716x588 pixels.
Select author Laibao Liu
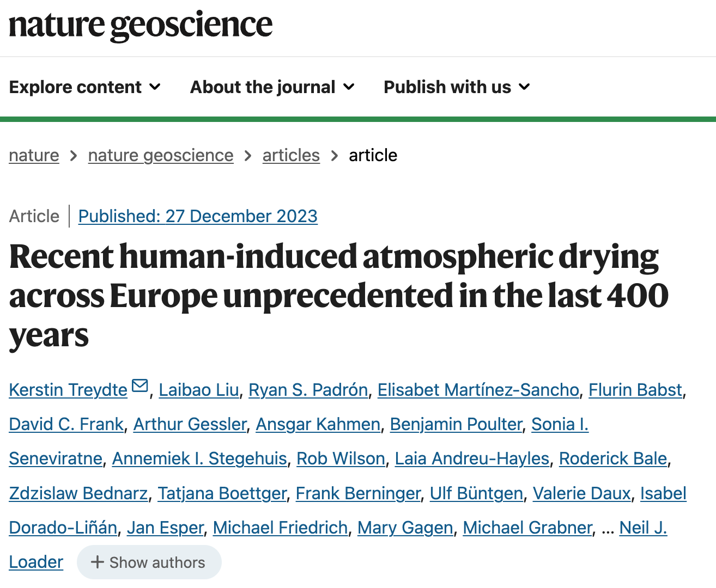(199, 390)
